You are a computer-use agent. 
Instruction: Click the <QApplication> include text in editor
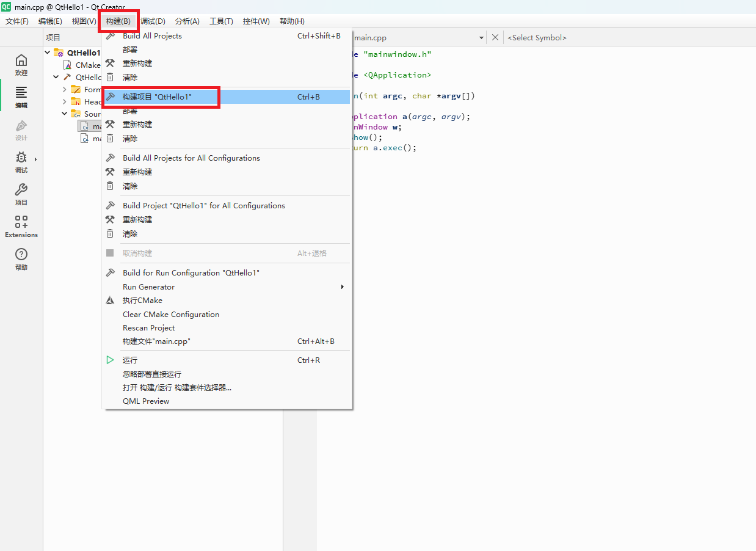(398, 75)
